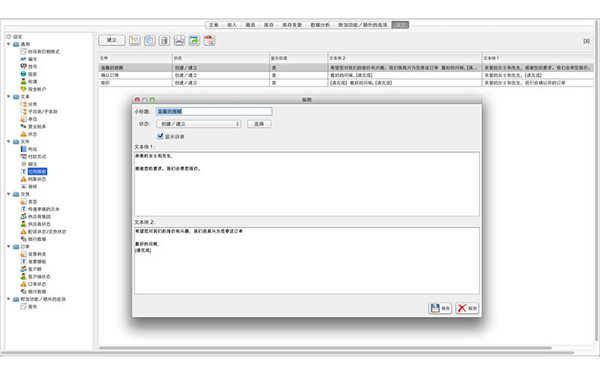Click the delete cylinder toolbar icon
Viewport: 600px width, 375px height.
pos(165,40)
